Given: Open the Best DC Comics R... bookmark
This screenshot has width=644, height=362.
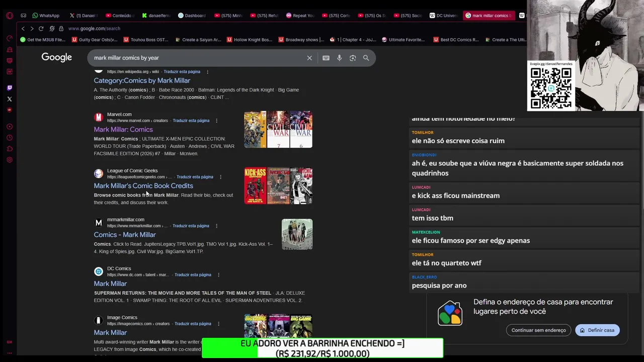Looking at the screenshot, I should (x=456, y=40).
